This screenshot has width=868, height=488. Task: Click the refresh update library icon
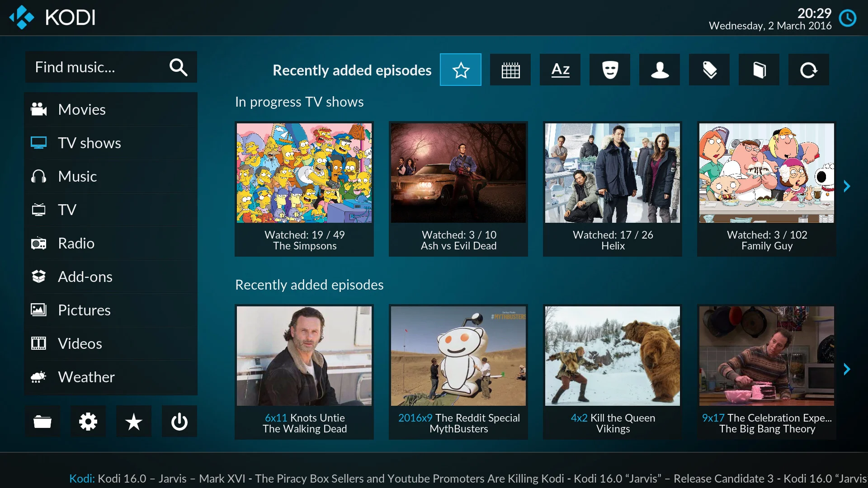tap(808, 70)
